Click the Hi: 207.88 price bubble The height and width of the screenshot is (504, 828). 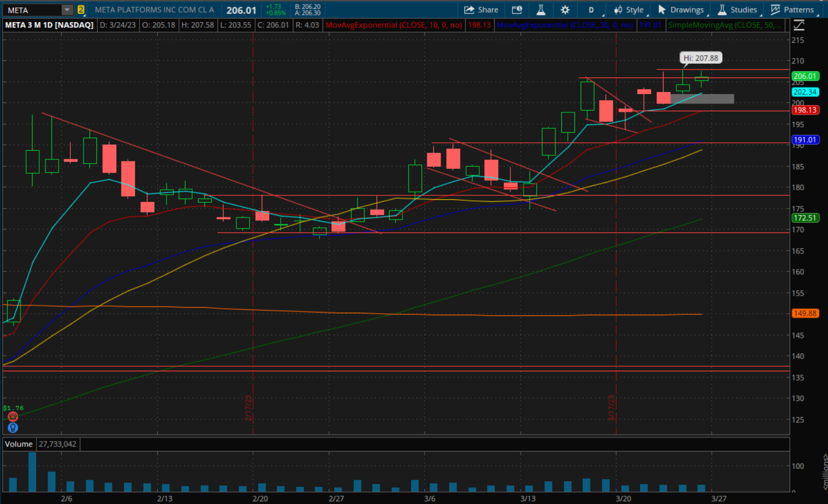(x=700, y=58)
